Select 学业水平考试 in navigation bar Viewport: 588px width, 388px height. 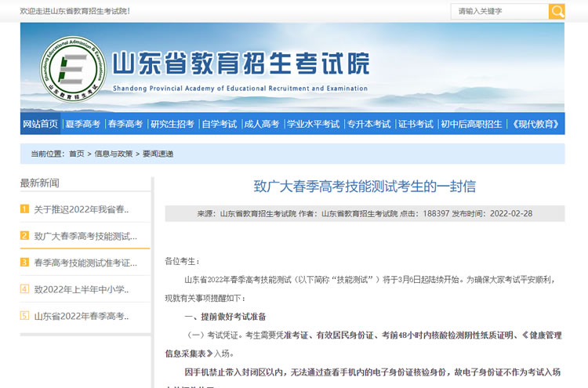pos(313,124)
